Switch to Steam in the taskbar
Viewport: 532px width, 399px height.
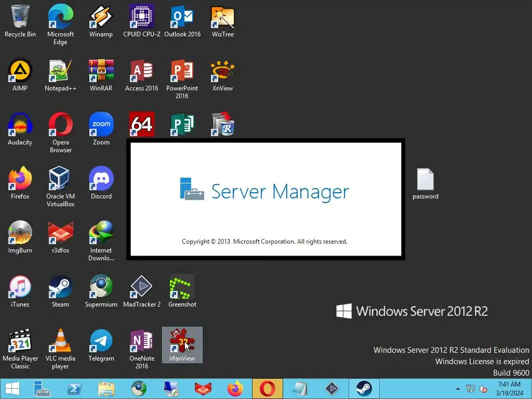364,389
